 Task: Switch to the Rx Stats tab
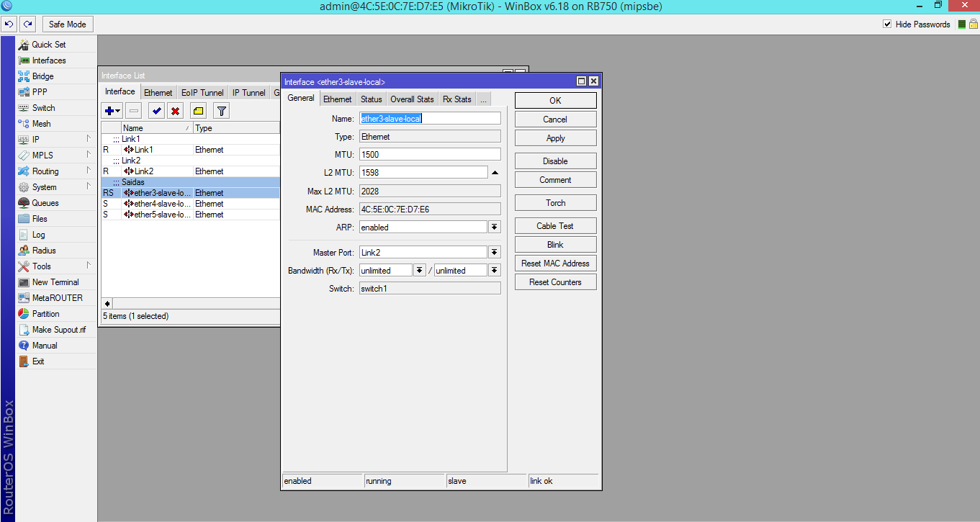pos(457,99)
